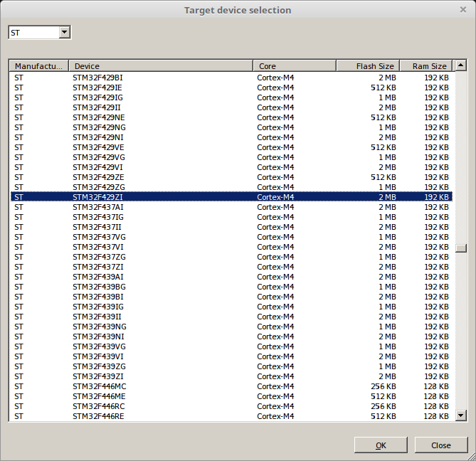The height and width of the screenshot is (461, 476).
Task: Sort list by Ram Size column header
Action: [x=427, y=66]
